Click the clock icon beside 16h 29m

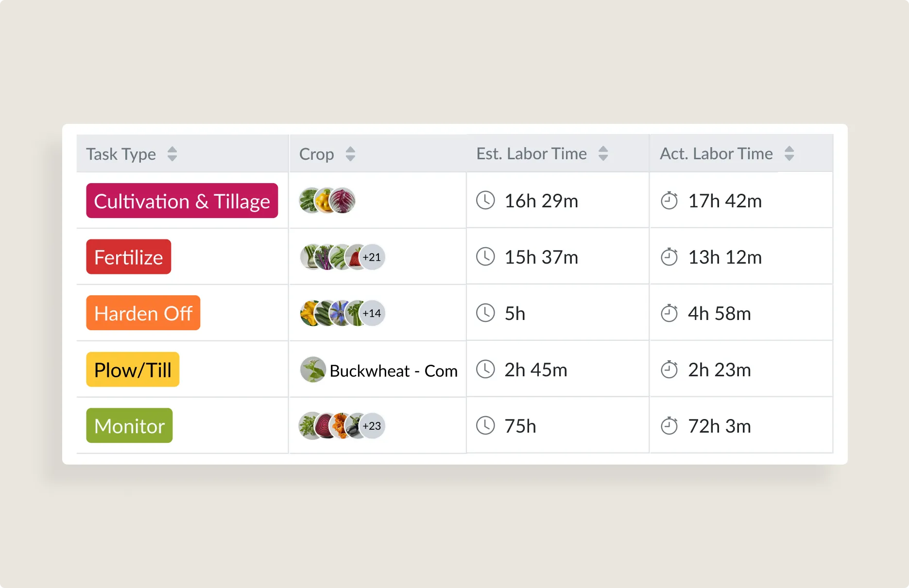coord(485,200)
